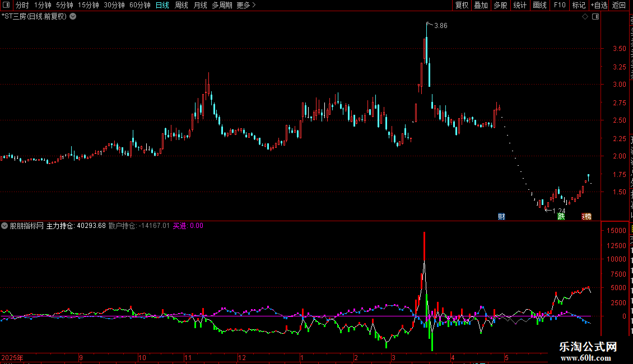Click month 10 on the date axis

pyautogui.click(x=142, y=357)
